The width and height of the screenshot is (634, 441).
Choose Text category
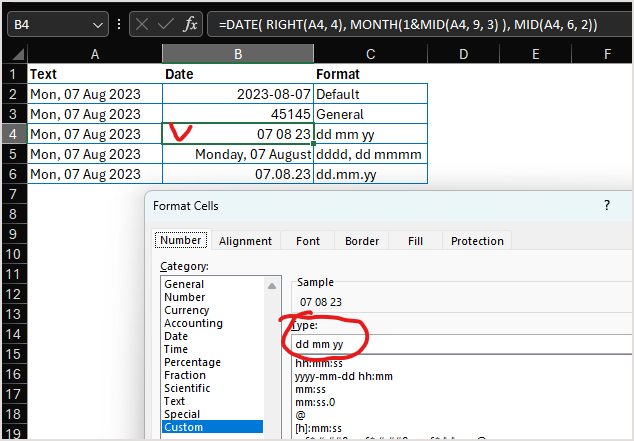pyautogui.click(x=212, y=401)
